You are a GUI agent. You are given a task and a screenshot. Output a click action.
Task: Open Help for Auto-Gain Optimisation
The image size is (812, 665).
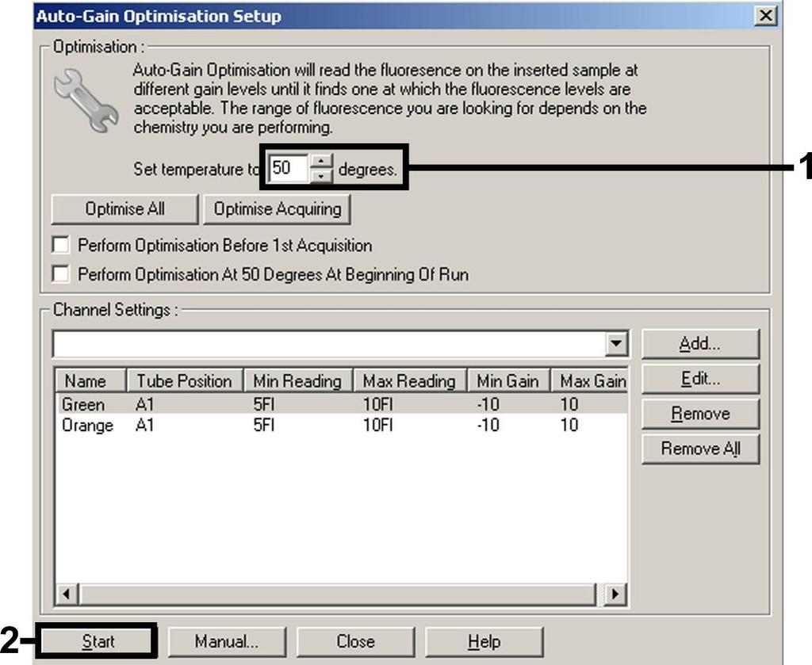(x=485, y=641)
